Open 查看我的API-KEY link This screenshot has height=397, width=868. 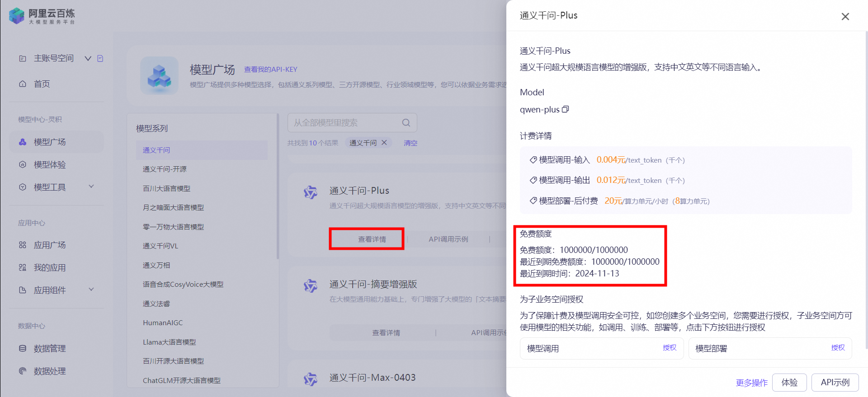[271, 70]
